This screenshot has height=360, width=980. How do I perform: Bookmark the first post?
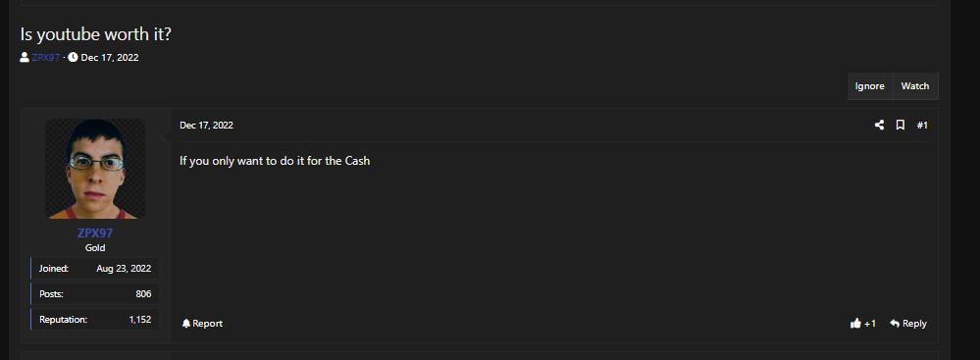pos(900,125)
